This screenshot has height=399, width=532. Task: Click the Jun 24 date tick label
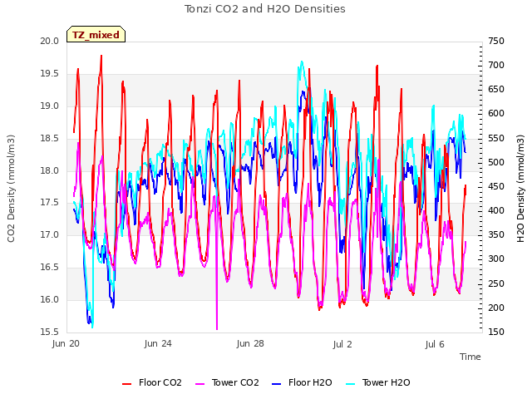click(x=158, y=343)
